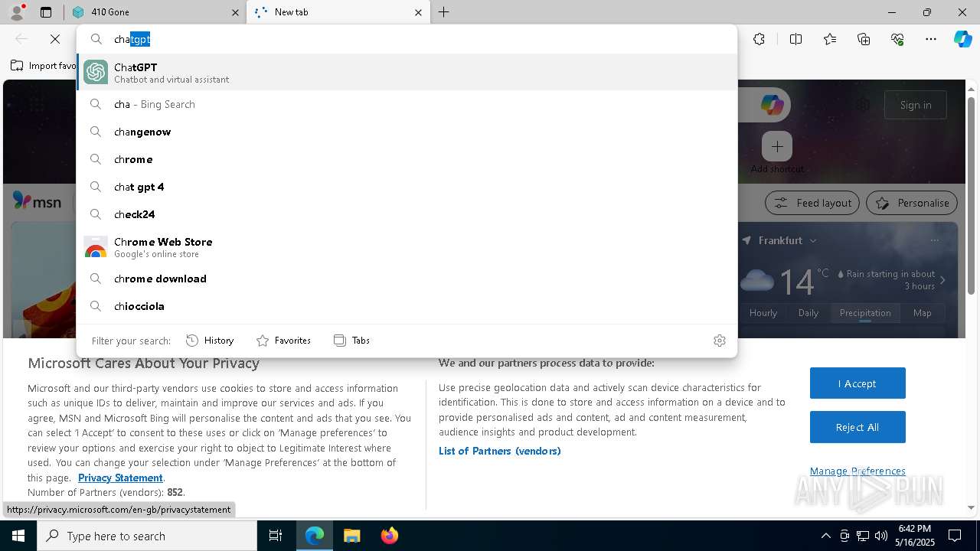
Task: Select the Map weather tab
Action: (x=923, y=313)
